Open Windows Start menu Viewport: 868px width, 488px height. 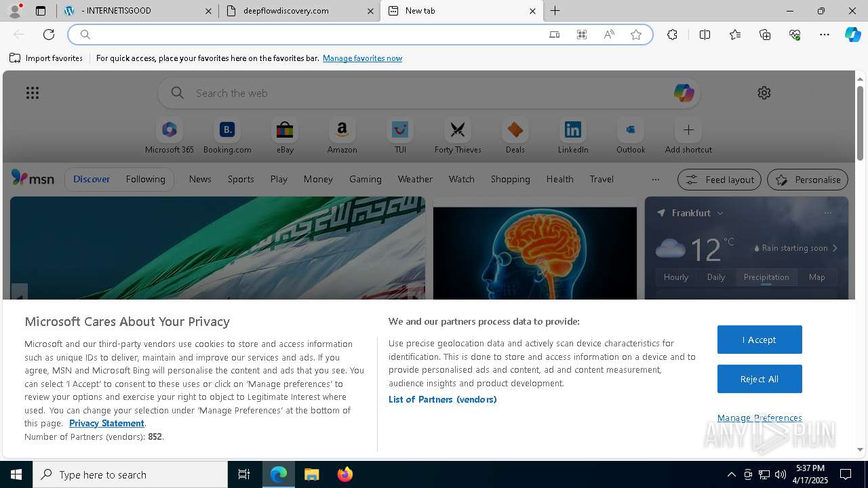click(16, 474)
